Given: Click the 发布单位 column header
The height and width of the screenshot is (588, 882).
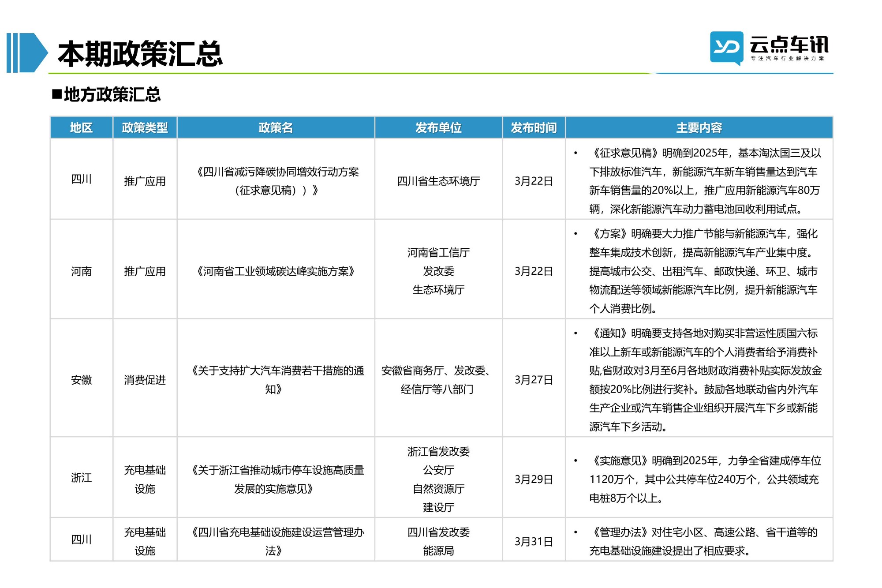Looking at the screenshot, I should click(x=438, y=127).
